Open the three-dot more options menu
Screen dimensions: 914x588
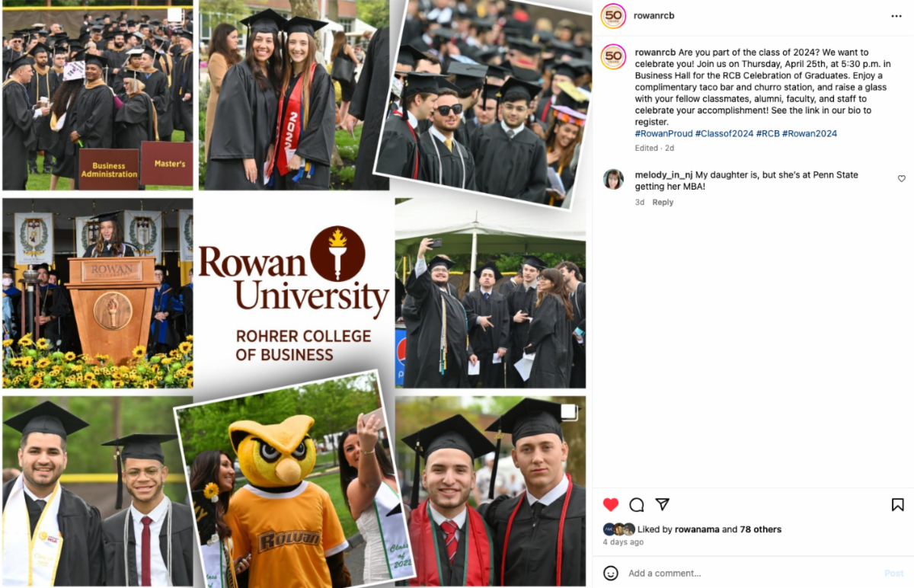tap(896, 16)
